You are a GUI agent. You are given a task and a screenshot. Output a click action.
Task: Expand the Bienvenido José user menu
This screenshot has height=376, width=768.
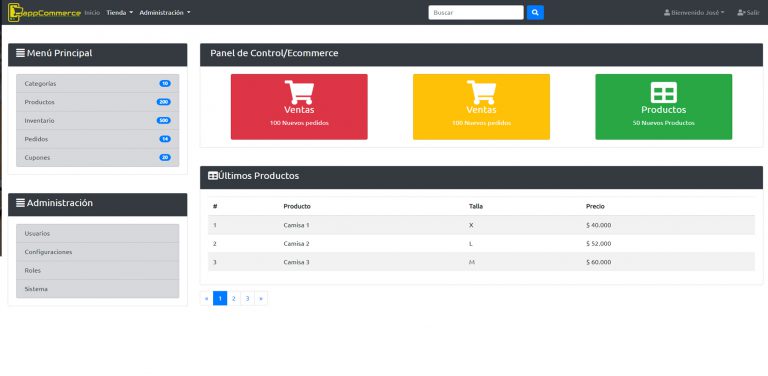[694, 13]
